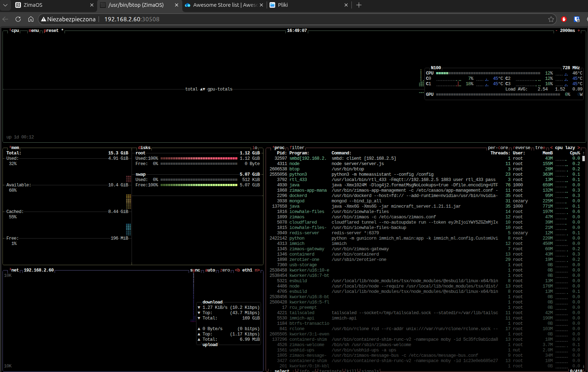
Task: Open the btop menu
Action: tap(34, 31)
